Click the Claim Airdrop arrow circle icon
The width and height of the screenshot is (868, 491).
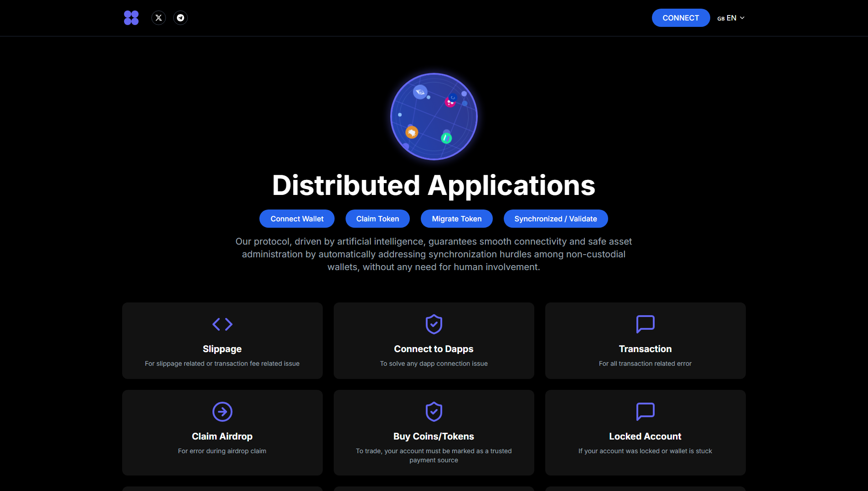[222, 412]
